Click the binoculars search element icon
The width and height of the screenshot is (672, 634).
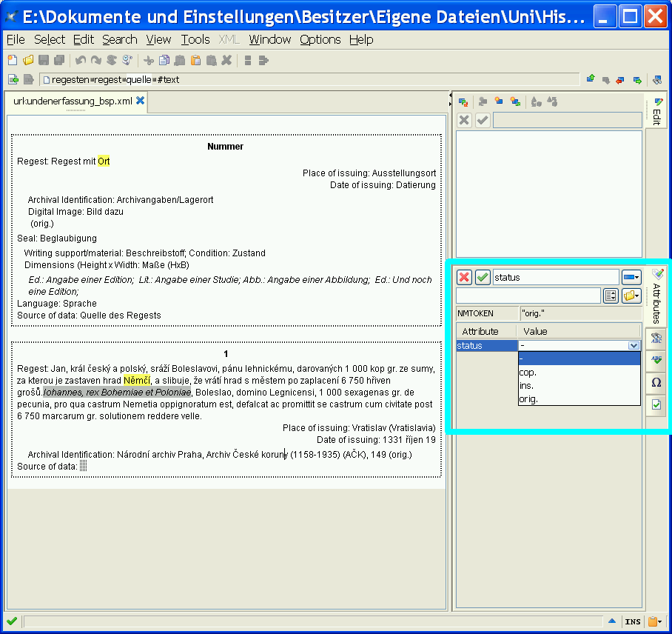click(x=657, y=80)
